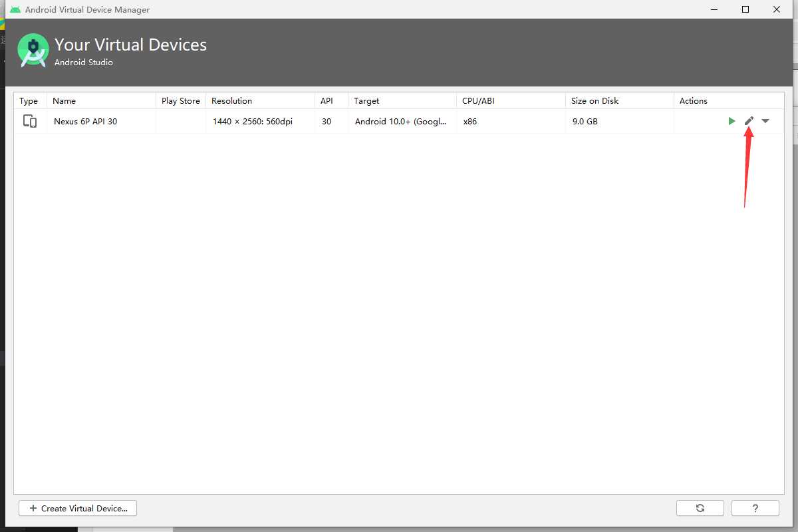Click the Android Studio logo icon
Image resolution: width=798 pixels, height=532 pixels.
33,51
